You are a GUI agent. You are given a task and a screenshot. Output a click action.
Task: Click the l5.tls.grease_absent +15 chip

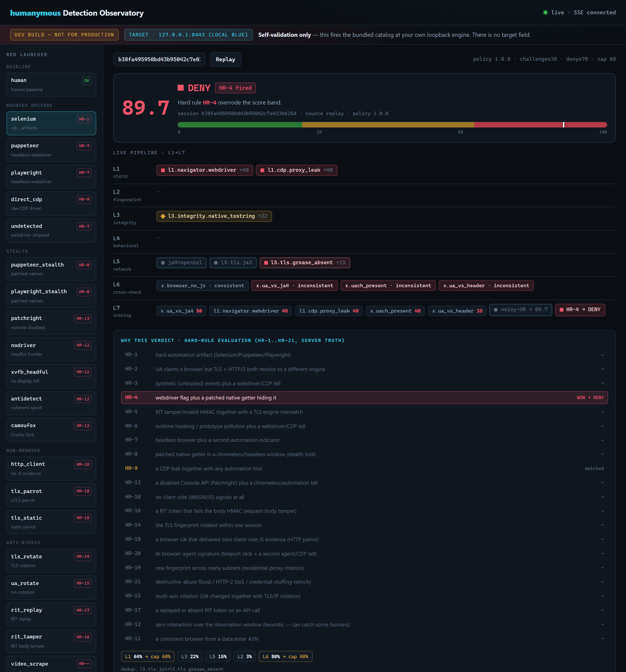point(304,263)
